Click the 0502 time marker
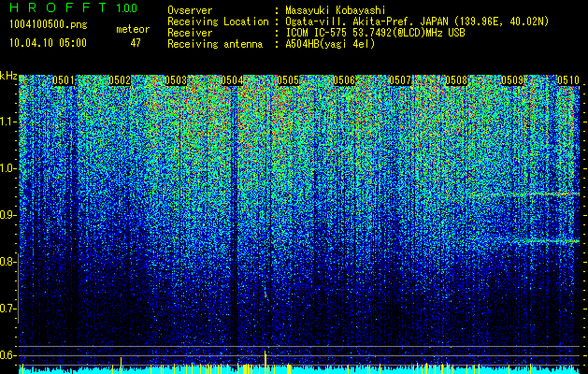Image resolution: width=588 pixels, height=374 pixels. pyautogui.click(x=120, y=80)
